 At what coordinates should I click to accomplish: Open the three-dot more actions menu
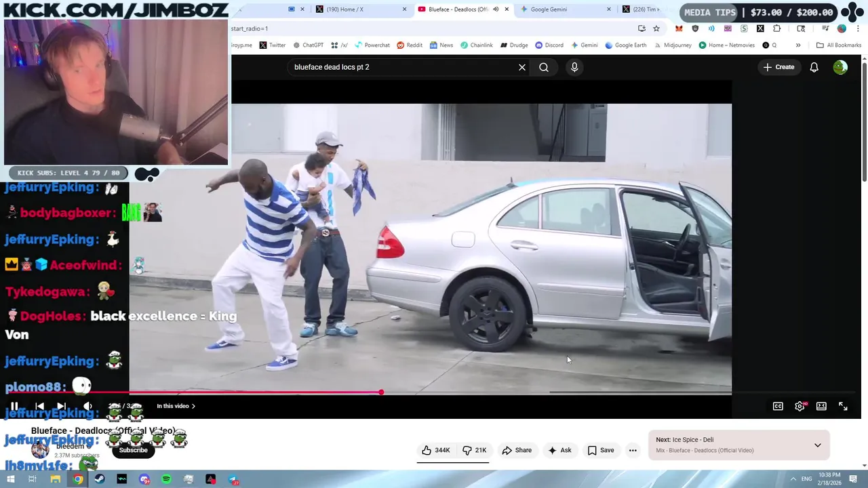coord(633,450)
